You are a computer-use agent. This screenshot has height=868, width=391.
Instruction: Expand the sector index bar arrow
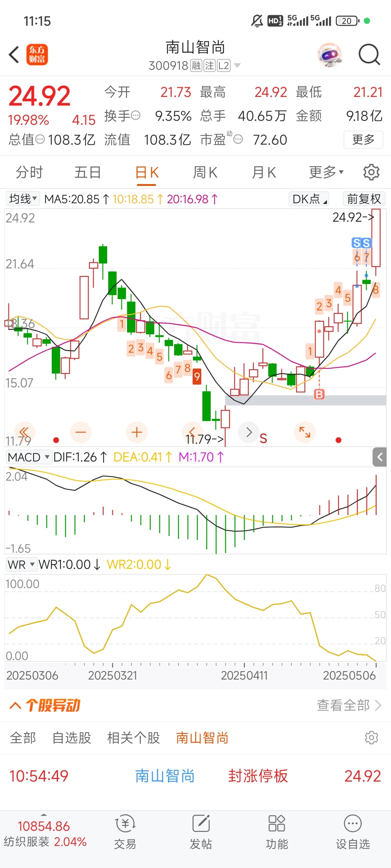click(44, 815)
